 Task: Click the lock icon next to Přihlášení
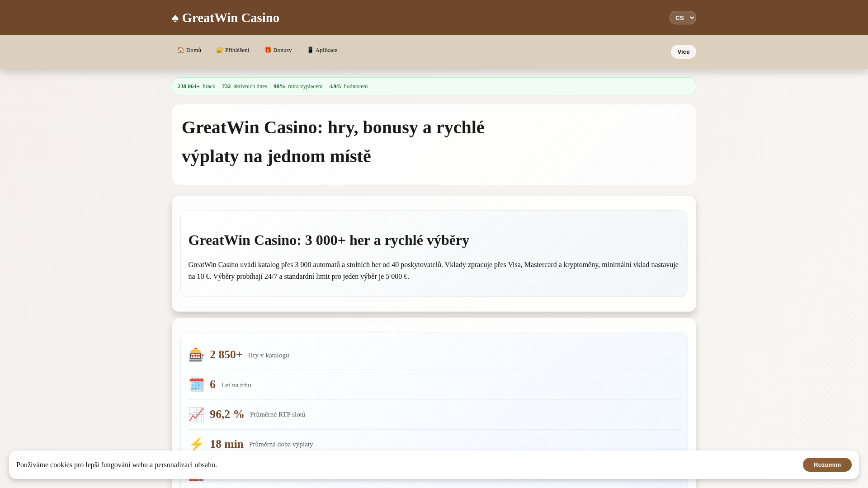pyautogui.click(x=220, y=50)
